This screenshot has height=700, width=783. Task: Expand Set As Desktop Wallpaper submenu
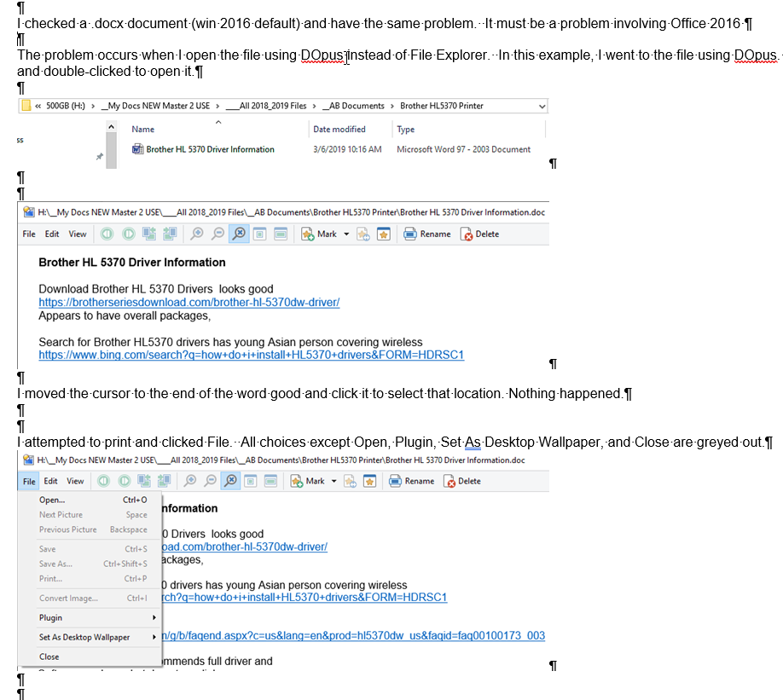90,637
